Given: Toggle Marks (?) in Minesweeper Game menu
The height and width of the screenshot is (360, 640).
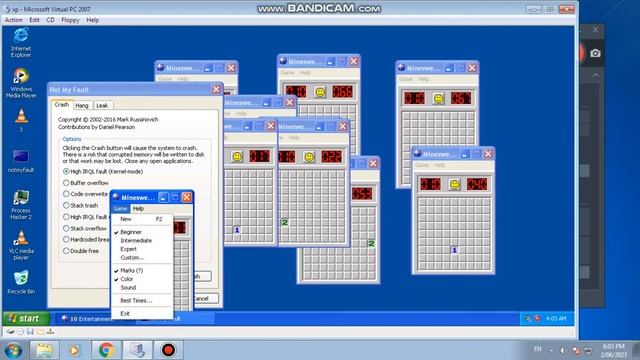Looking at the screenshot, I should 142,270.
